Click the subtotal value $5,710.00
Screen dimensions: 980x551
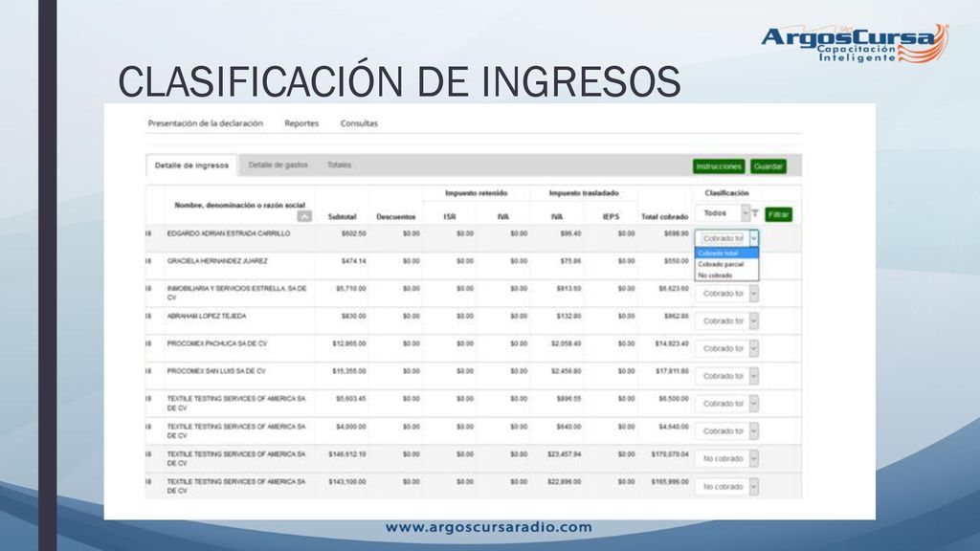[x=351, y=289]
